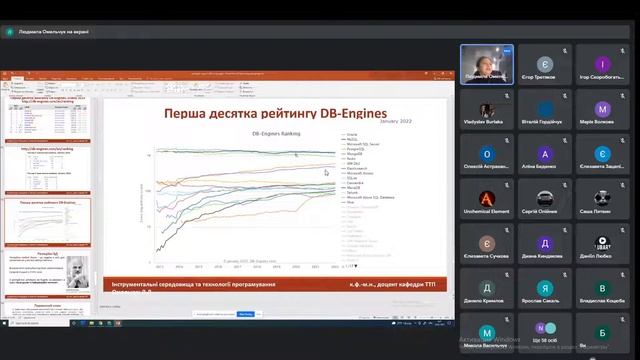Switch to the Insert ribbon tab
This screenshot has height=360, width=640.
pyautogui.click(x=30, y=78)
